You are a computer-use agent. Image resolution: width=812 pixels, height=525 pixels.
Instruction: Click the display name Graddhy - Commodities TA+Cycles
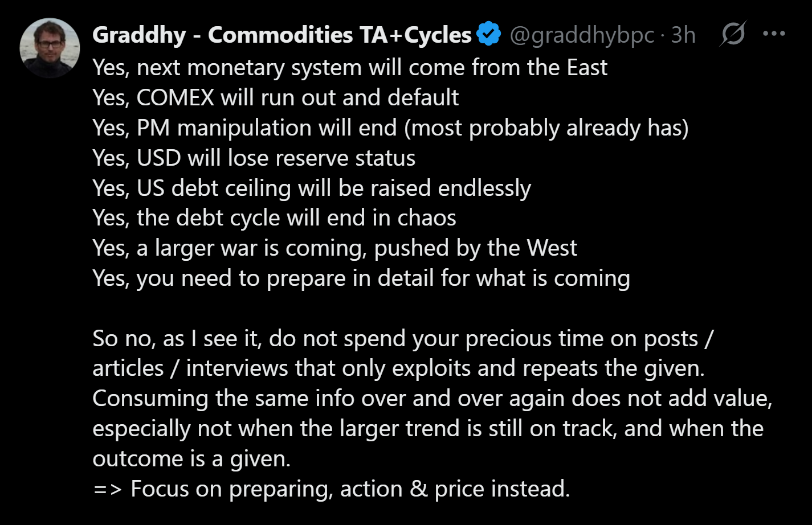[x=281, y=35]
